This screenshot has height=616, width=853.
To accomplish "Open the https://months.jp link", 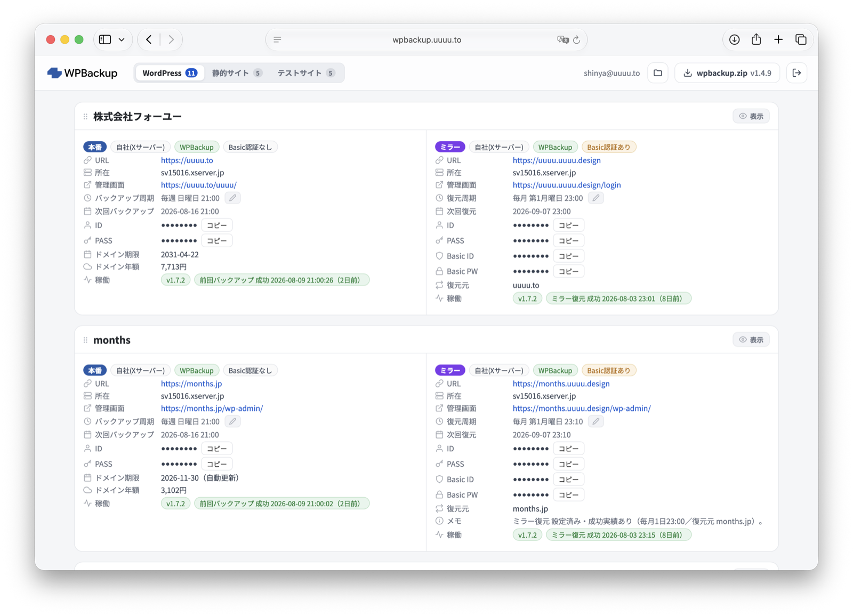I will pos(191,384).
